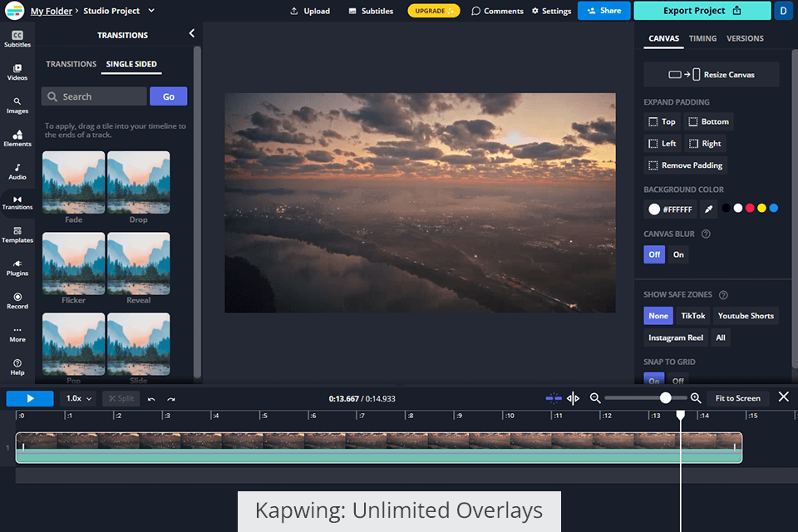Zoom out the timeline with minus magnifier
Screen dimensions: 798x532
pos(595,398)
